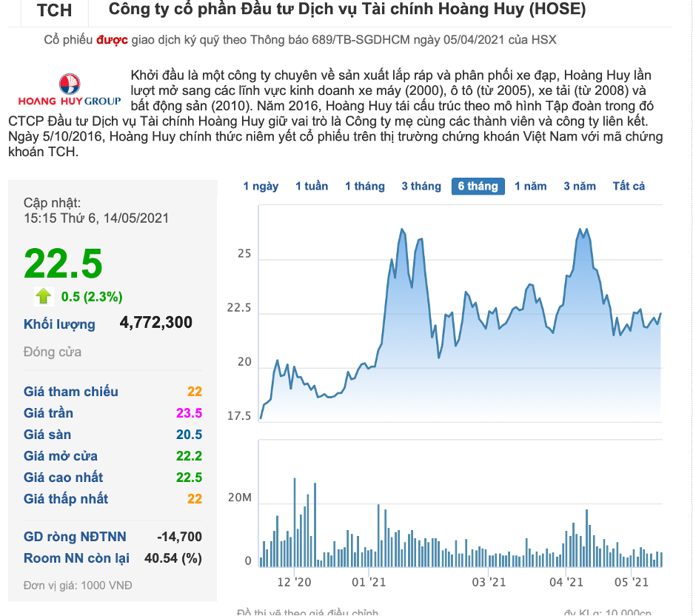Click the Hoang Huy Group logo
The width and height of the screenshot is (693, 616).
click(70, 91)
